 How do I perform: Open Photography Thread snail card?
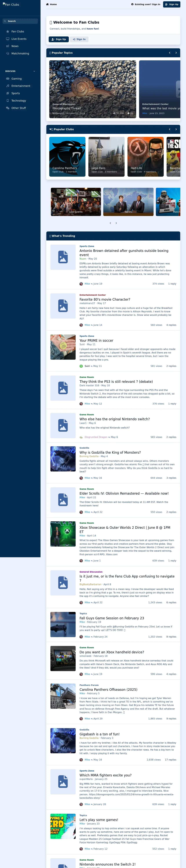(x=93, y=89)
